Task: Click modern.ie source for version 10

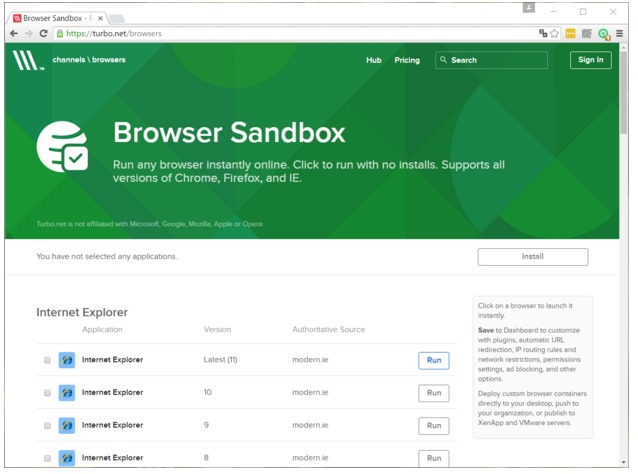Action: pyautogui.click(x=310, y=392)
